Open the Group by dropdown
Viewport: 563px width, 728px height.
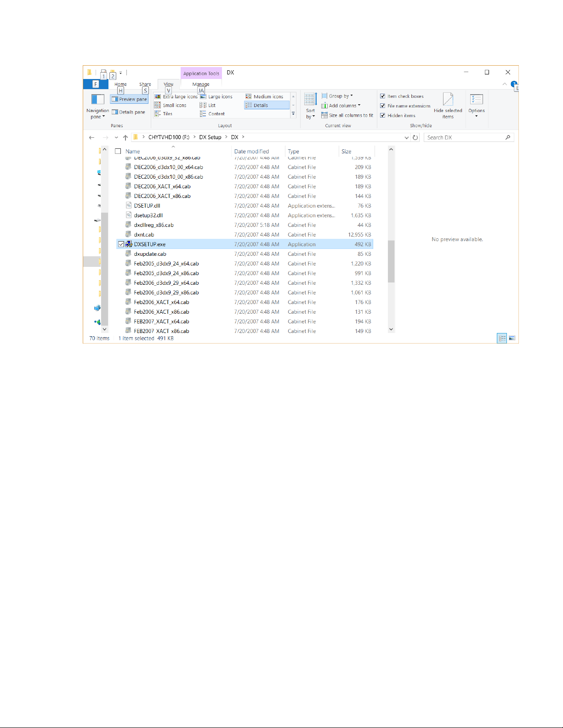(337, 96)
